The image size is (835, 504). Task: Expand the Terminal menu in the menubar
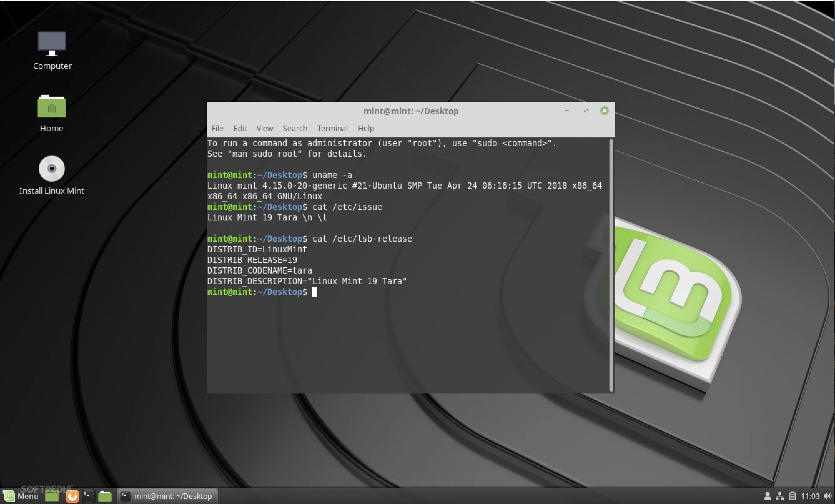(332, 128)
